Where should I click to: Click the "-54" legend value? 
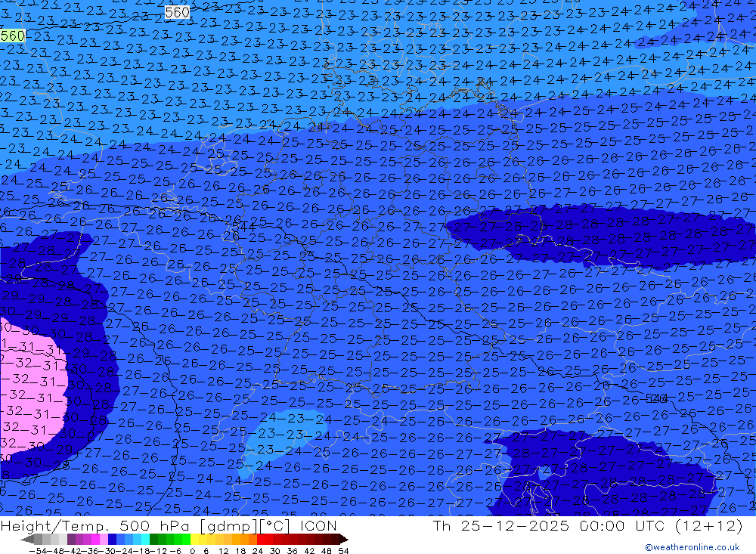[x=38, y=551]
